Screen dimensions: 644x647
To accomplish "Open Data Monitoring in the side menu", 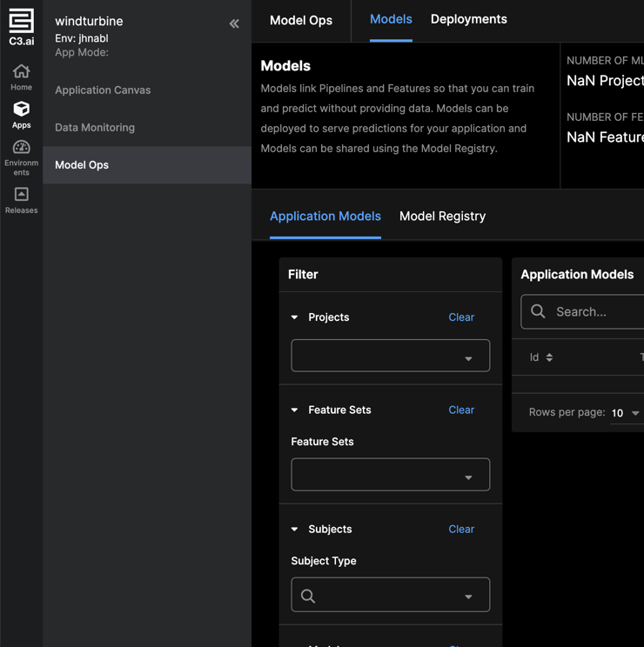I will coord(95,128).
